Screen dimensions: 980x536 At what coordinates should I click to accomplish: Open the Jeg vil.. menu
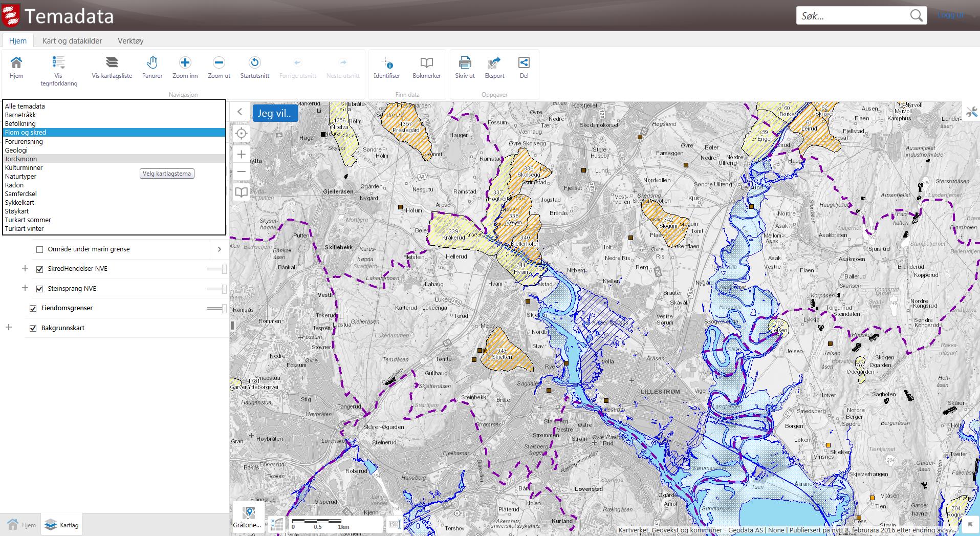tap(275, 113)
